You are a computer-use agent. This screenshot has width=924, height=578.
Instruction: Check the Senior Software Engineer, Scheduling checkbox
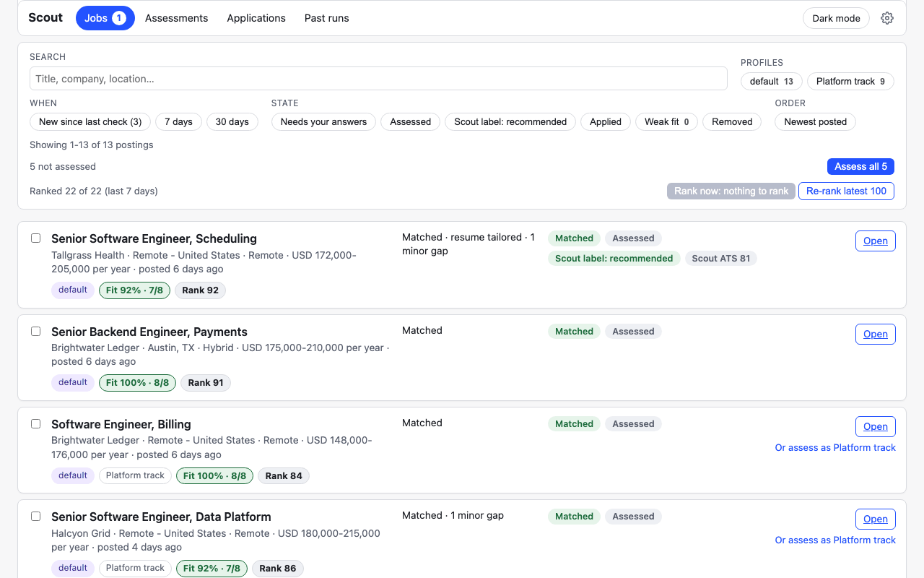coord(35,238)
